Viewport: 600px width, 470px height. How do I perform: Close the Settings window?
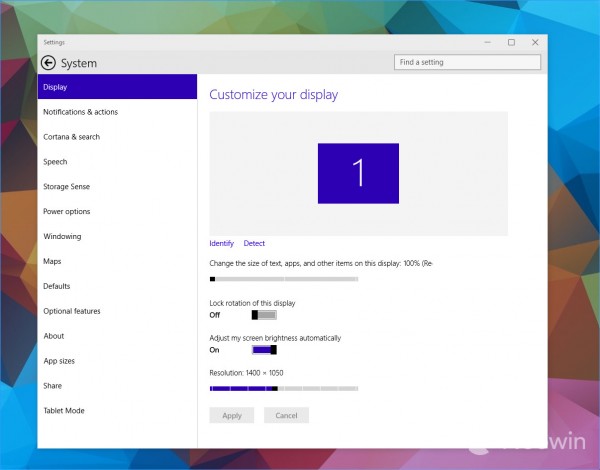(x=535, y=42)
